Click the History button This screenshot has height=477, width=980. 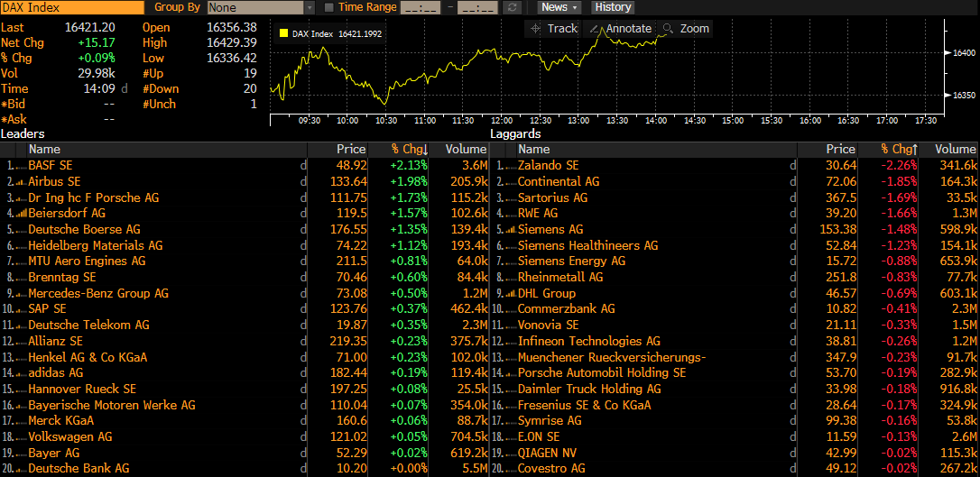(613, 7)
